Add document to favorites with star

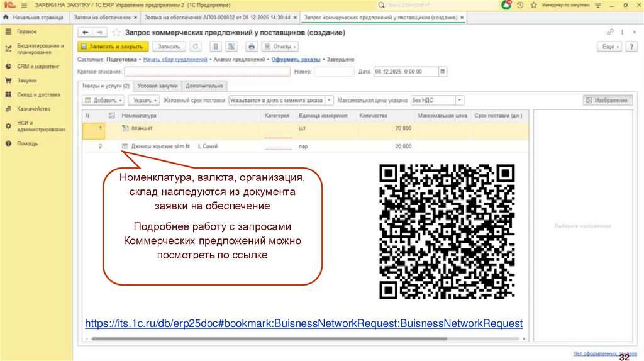[x=116, y=33]
